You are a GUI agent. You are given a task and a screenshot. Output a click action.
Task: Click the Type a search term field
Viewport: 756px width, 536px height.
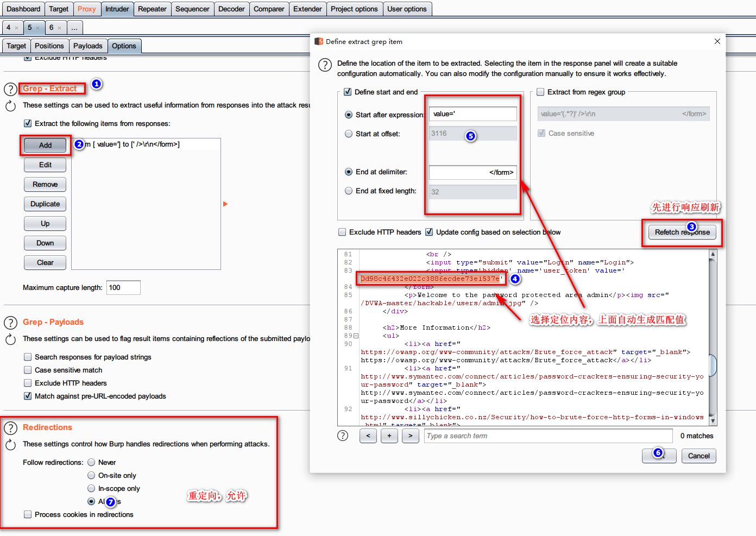[548, 436]
